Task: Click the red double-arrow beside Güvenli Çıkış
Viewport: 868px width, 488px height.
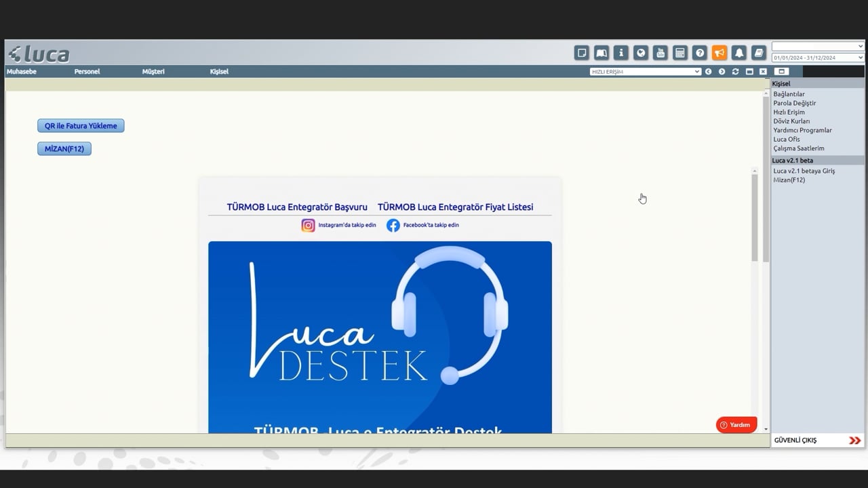Action: point(854,441)
